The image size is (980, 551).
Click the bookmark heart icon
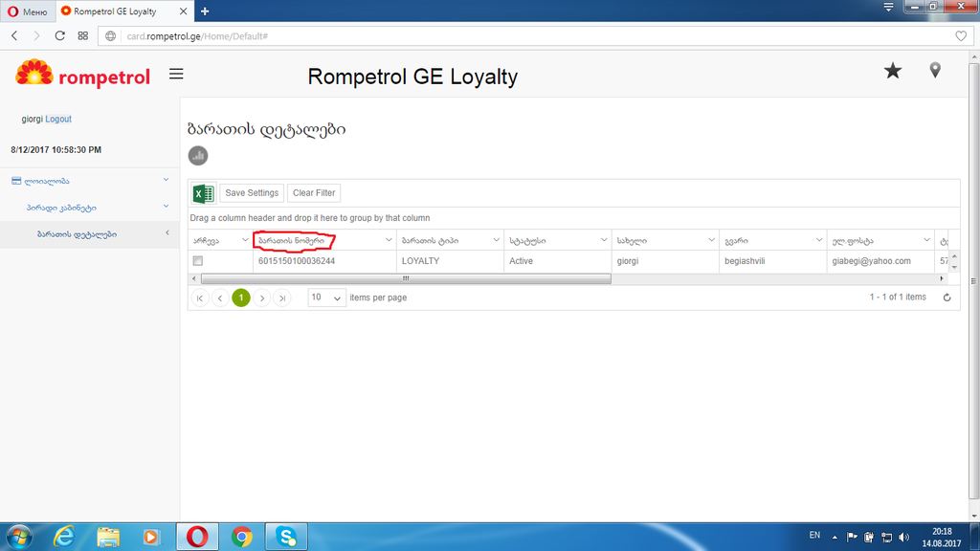(961, 36)
